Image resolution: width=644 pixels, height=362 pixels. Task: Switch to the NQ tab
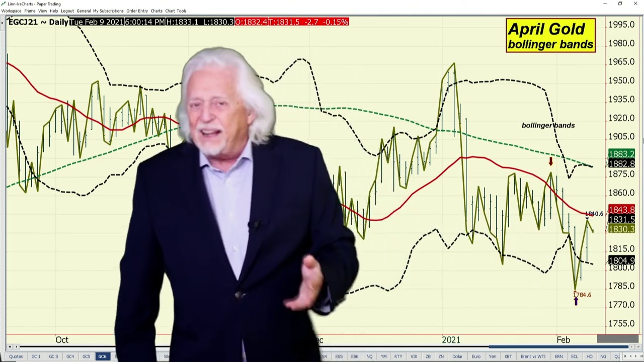click(369, 356)
